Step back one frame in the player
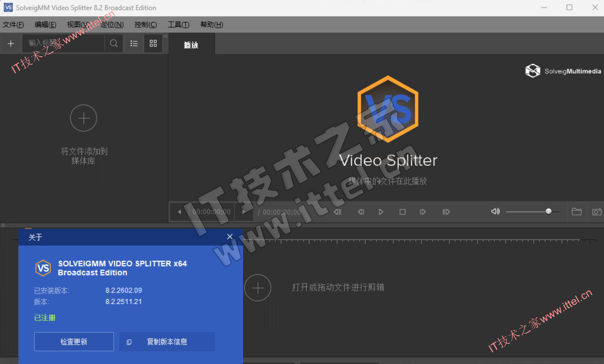This screenshot has width=604, height=364. [x=361, y=212]
